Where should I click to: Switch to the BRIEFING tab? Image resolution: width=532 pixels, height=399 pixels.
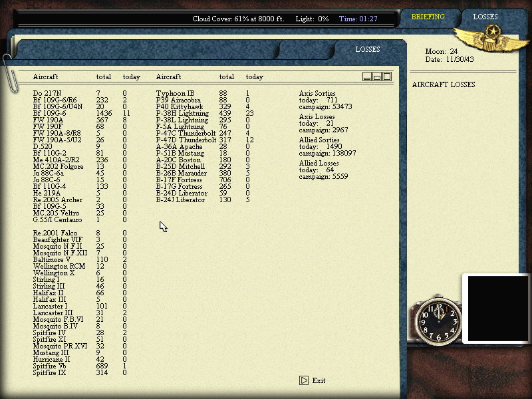pos(428,17)
